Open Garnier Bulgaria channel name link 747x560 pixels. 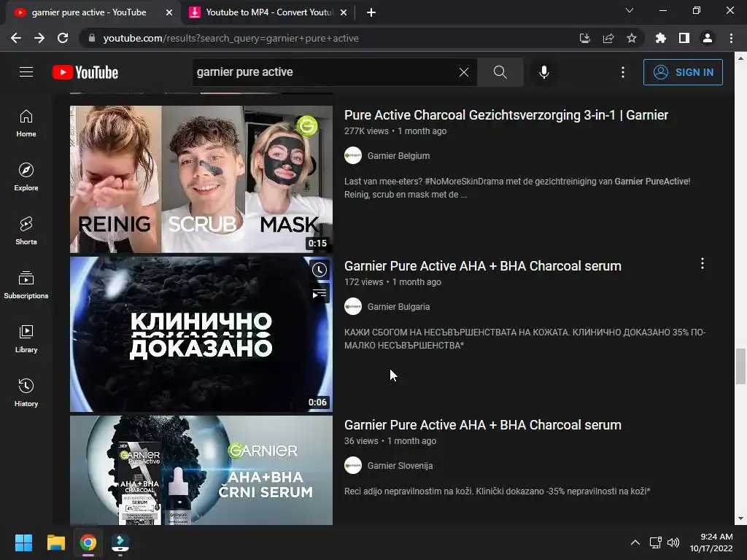click(x=398, y=307)
